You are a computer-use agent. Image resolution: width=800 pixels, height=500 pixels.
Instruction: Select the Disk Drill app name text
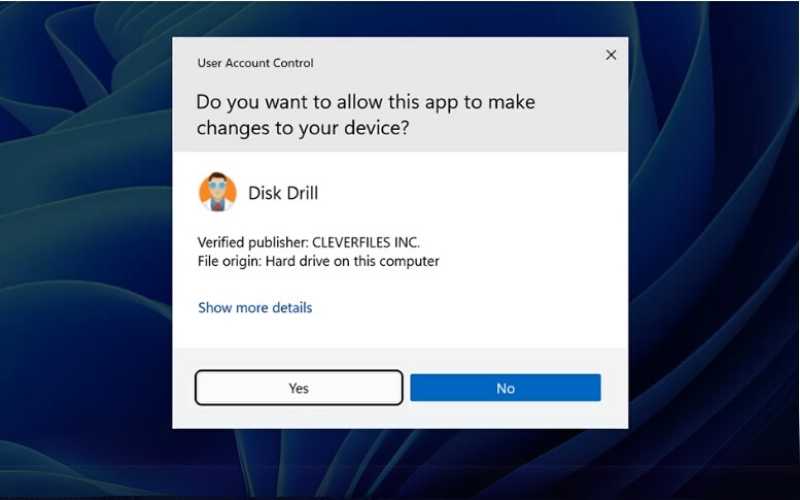pyautogui.click(x=283, y=193)
